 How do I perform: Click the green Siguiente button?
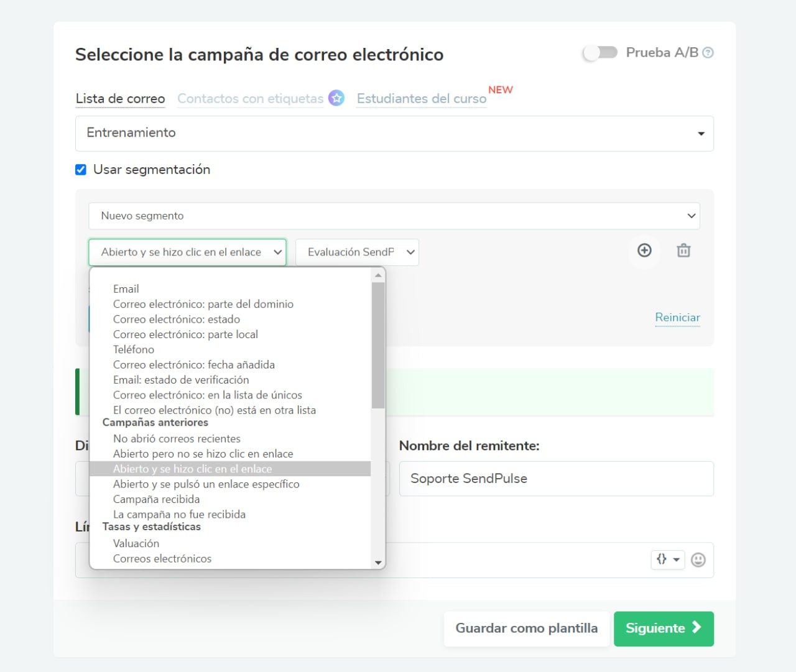coord(664,628)
